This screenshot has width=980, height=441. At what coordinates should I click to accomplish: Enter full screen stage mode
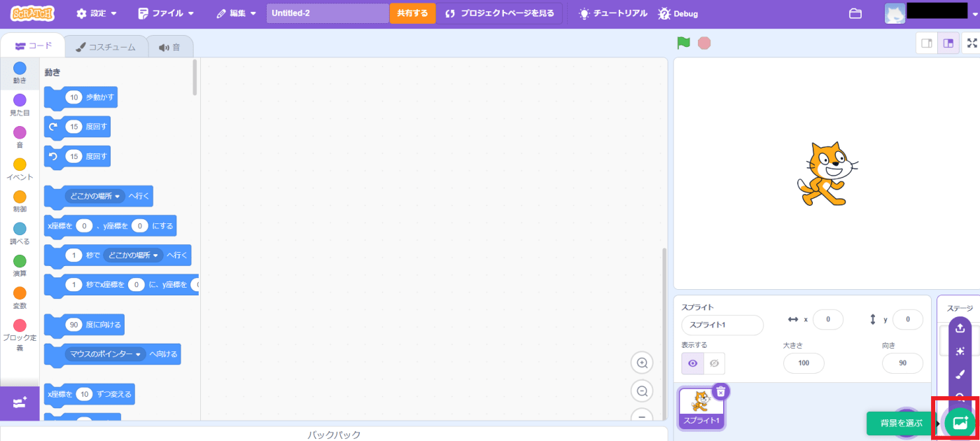click(x=972, y=43)
